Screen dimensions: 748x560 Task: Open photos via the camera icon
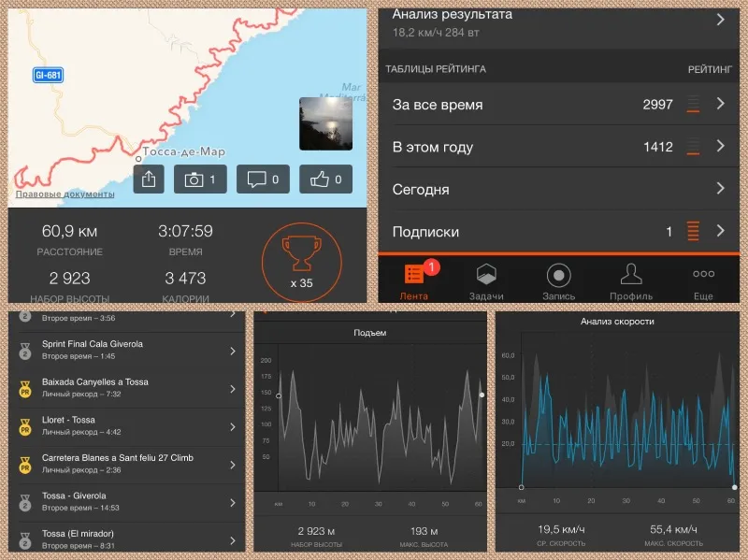[x=200, y=179]
